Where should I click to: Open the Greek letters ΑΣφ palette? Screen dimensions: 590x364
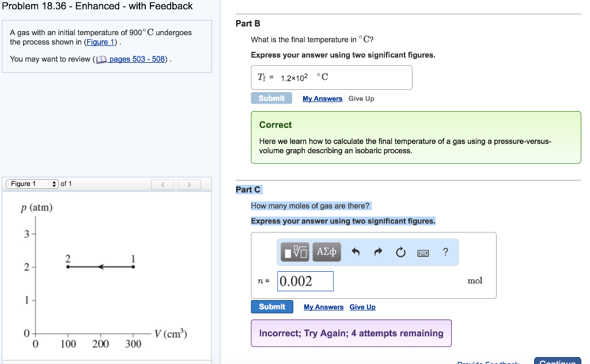326,252
